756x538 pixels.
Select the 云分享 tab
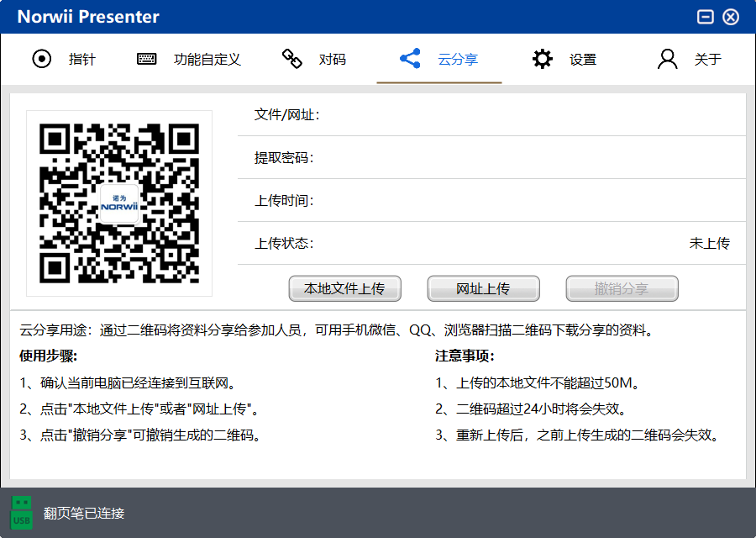point(439,59)
